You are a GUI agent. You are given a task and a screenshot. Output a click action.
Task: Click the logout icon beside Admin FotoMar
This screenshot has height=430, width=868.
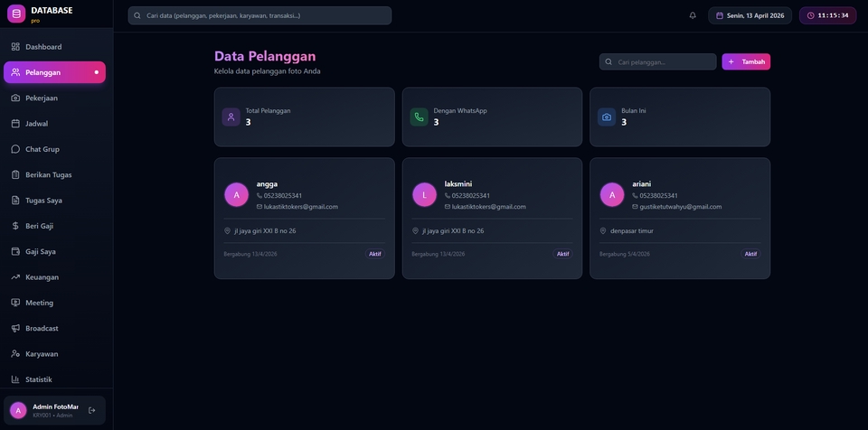click(x=92, y=410)
